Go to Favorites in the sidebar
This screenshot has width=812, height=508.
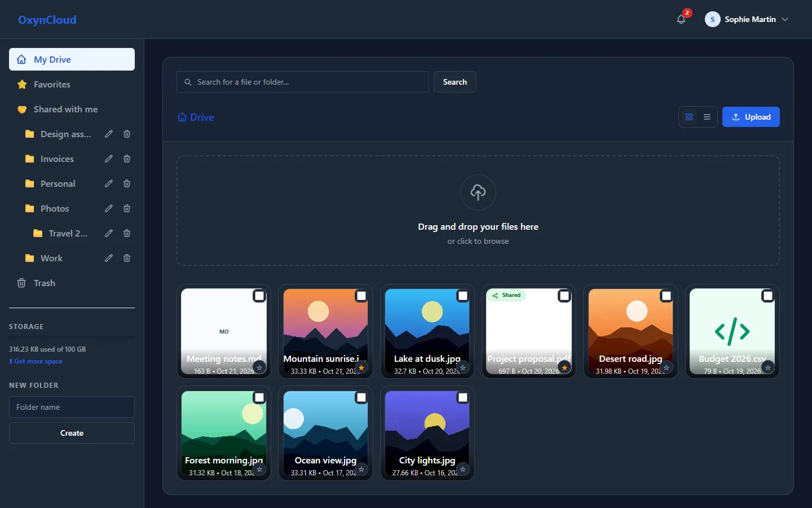point(72,84)
